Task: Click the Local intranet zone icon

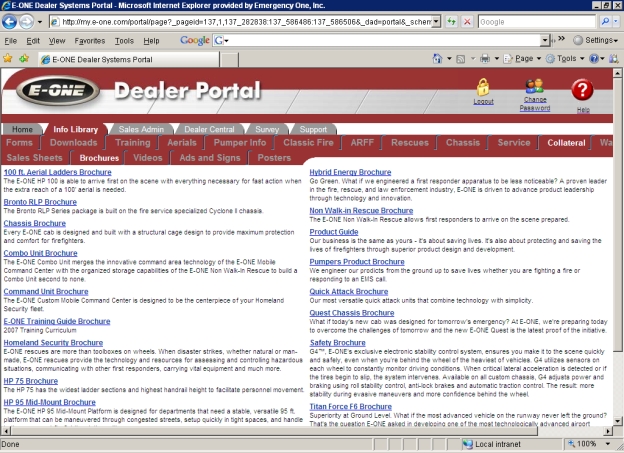Action: coord(468,444)
